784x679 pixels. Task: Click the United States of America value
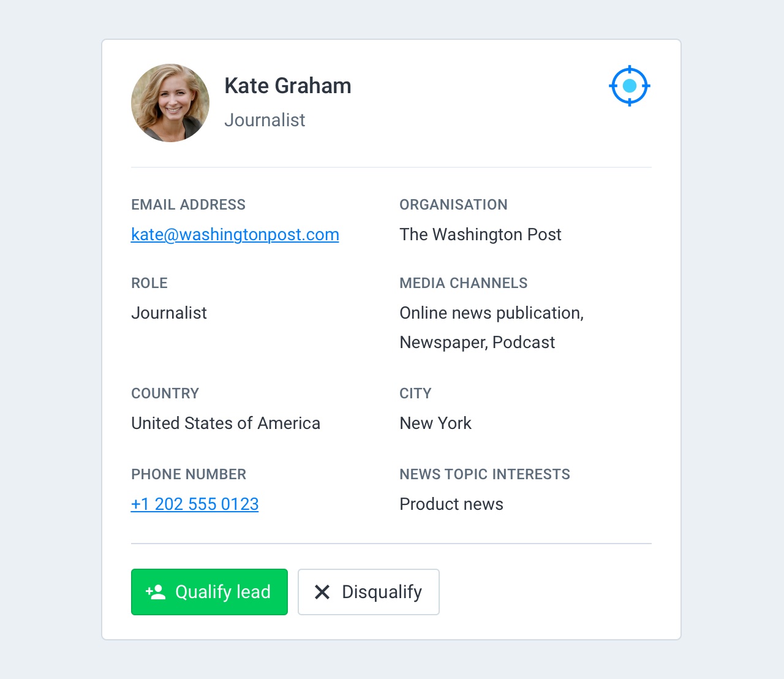tap(225, 423)
